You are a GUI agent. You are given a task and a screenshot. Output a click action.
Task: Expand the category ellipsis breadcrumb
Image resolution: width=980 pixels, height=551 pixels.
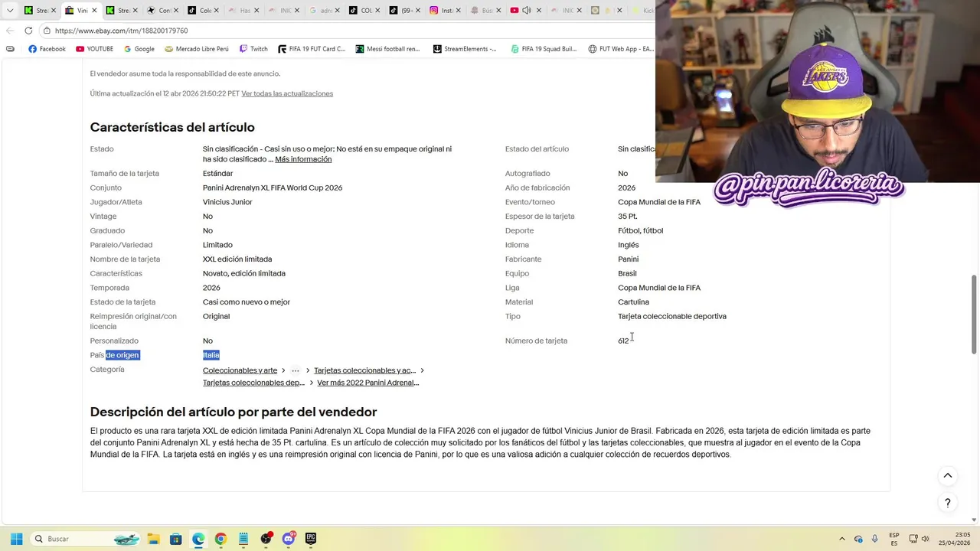click(296, 370)
